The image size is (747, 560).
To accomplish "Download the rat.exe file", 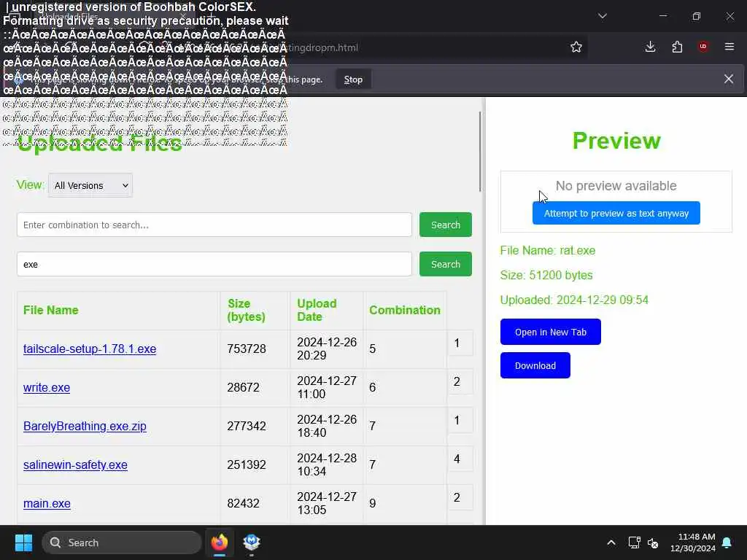I will point(535,366).
